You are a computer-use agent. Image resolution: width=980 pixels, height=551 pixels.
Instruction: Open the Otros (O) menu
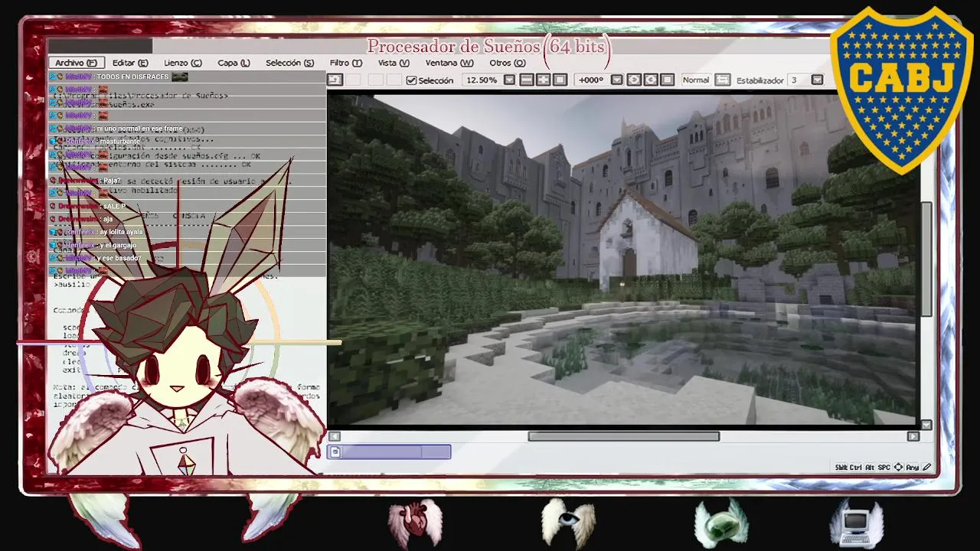[508, 63]
